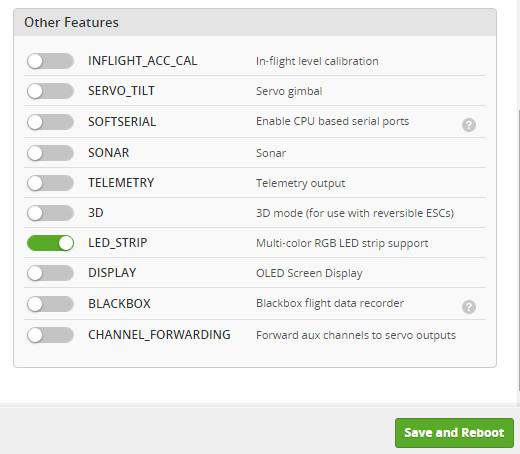Screen dimensions: 520x454
Task: Turn on the 3D mode toggle
Action: tap(50, 213)
